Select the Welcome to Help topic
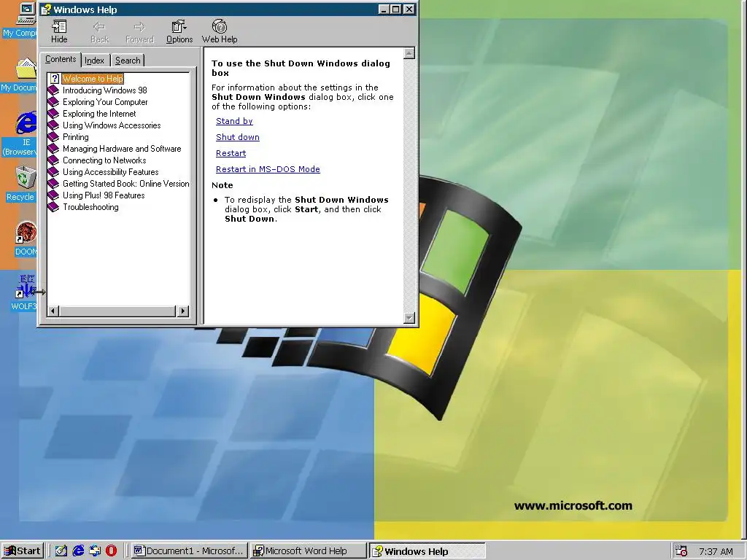747x560 pixels. click(x=93, y=79)
